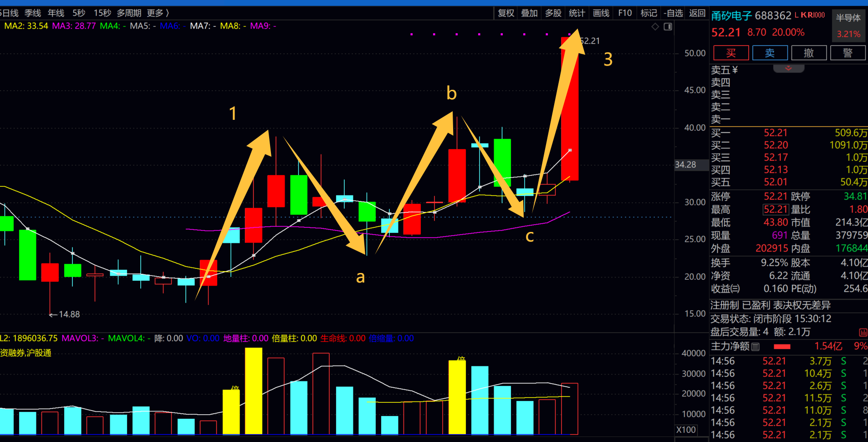Open the 画线 drawing tool

pyautogui.click(x=601, y=13)
